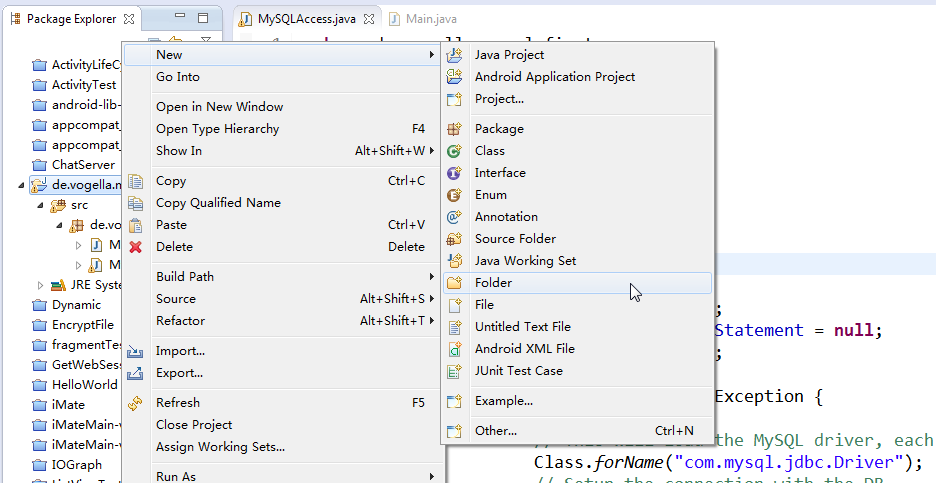
Task: Maximize the Package Explorer view
Action: click(203, 18)
